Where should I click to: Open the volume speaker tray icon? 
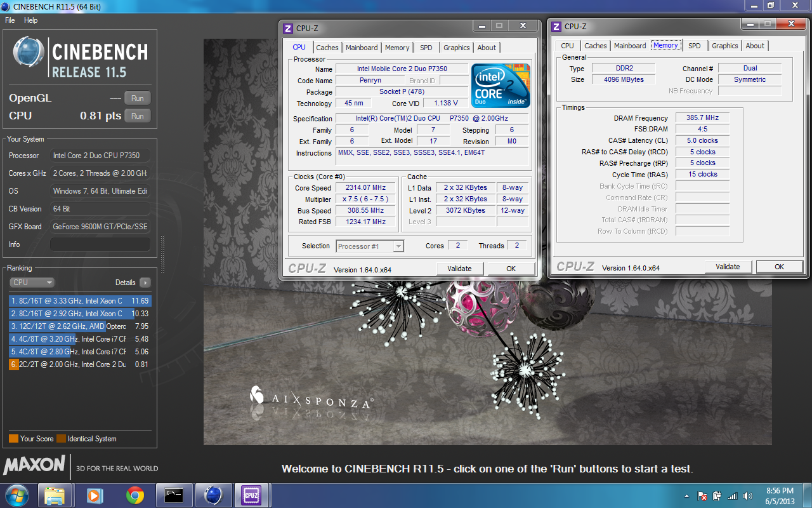[749, 496]
